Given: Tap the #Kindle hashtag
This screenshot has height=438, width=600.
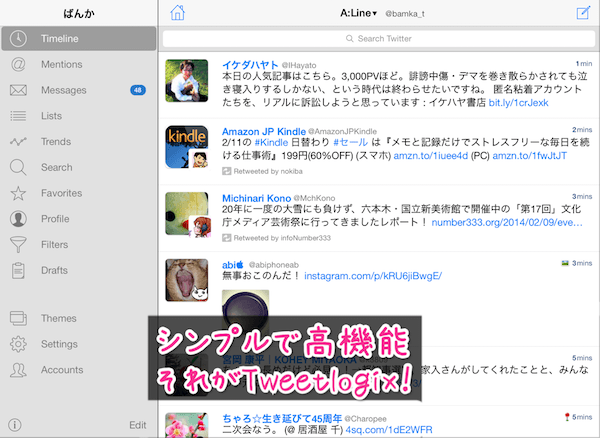Looking at the screenshot, I should coord(271,142).
